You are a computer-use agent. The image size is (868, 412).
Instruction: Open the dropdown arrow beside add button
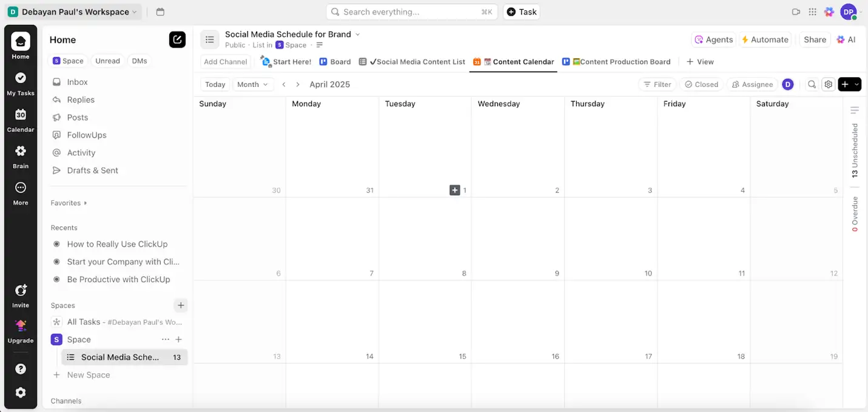coord(857,84)
